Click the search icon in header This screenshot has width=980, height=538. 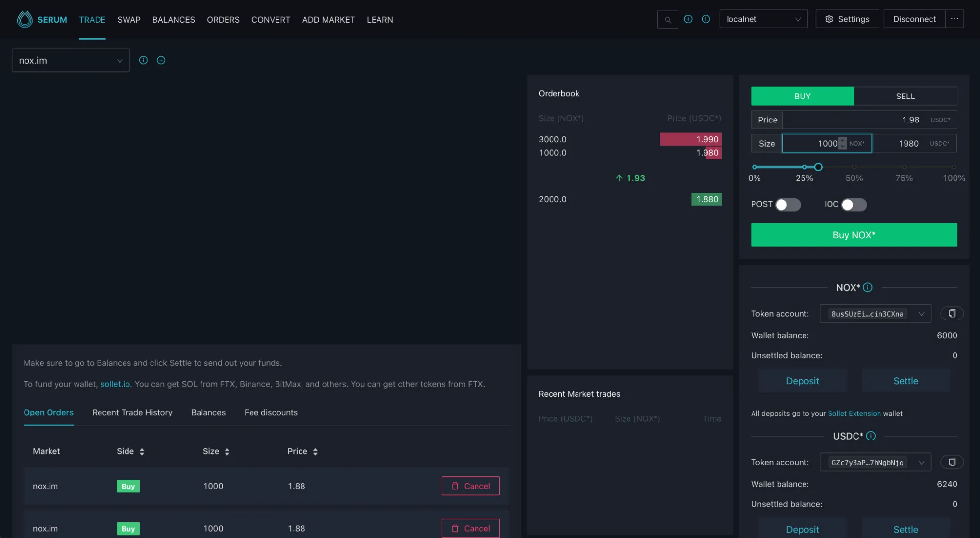pos(667,20)
